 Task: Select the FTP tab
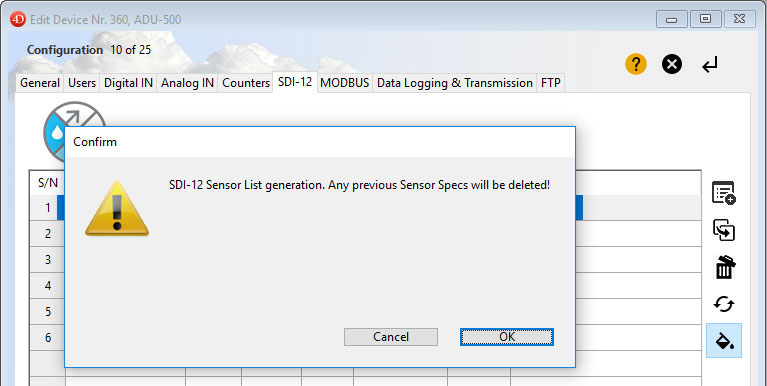tap(551, 83)
